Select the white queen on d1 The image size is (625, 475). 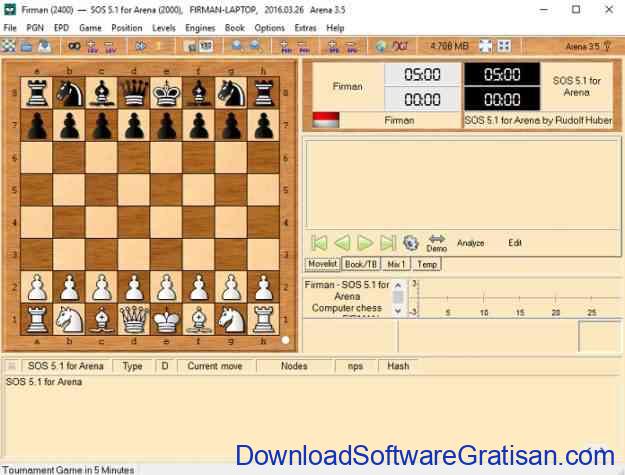click(134, 319)
